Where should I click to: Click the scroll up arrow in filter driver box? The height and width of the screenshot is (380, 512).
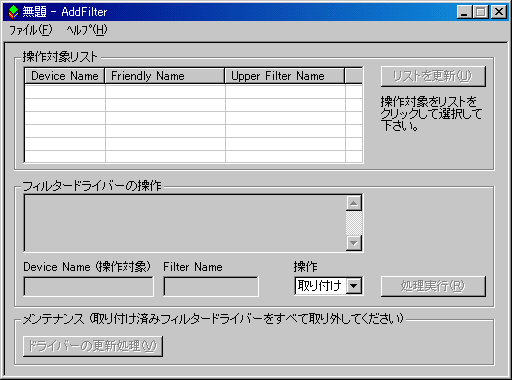pyautogui.click(x=354, y=203)
